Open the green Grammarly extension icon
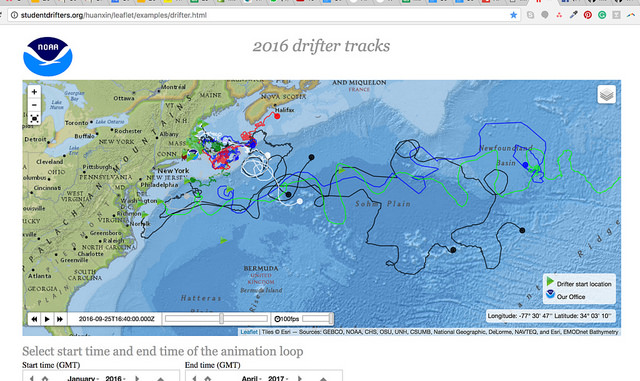The height and width of the screenshot is (381, 640). (602, 15)
